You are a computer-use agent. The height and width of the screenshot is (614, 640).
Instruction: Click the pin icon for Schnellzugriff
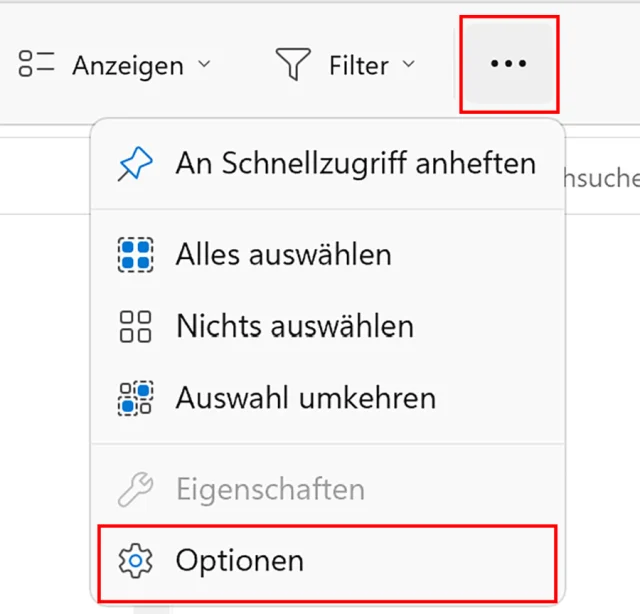(x=136, y=164)
